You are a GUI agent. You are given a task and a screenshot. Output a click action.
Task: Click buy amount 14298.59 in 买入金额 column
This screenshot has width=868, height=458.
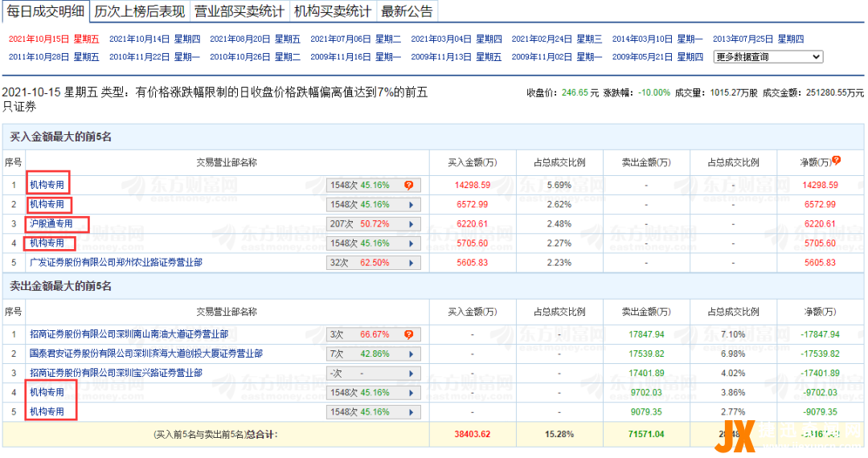(473, 186)
